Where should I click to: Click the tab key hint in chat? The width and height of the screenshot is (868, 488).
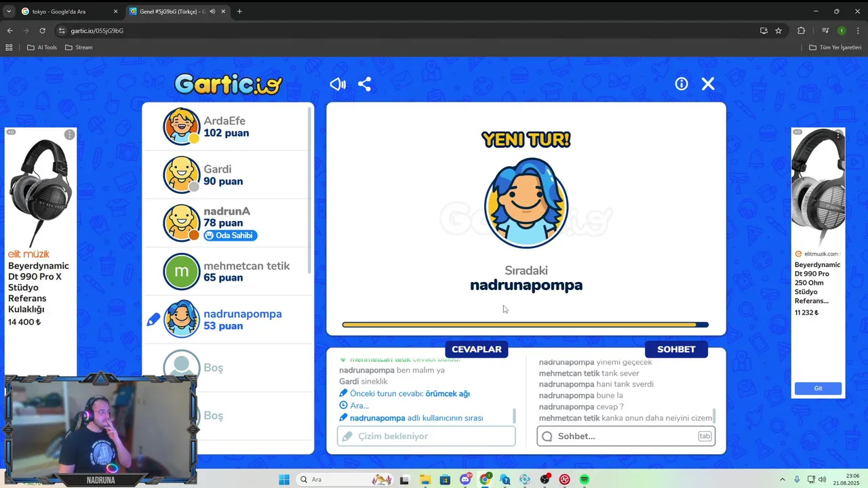tap(705, 436)
